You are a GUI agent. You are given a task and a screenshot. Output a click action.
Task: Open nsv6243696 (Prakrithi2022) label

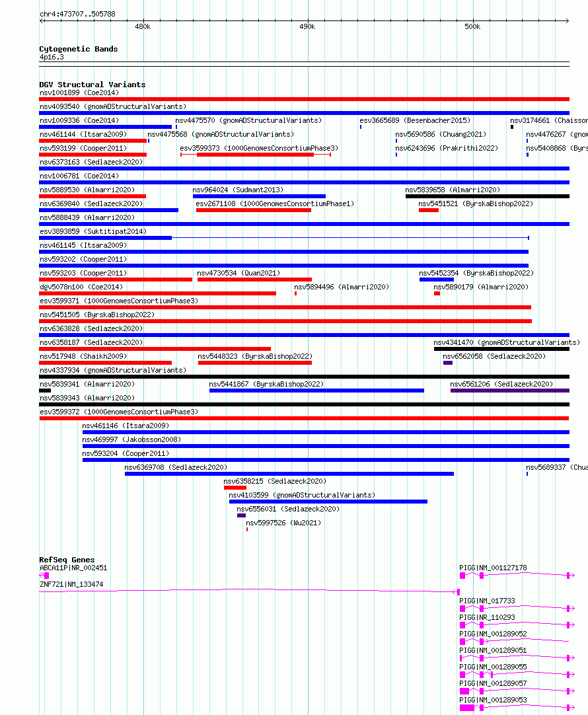click(447, 148)
